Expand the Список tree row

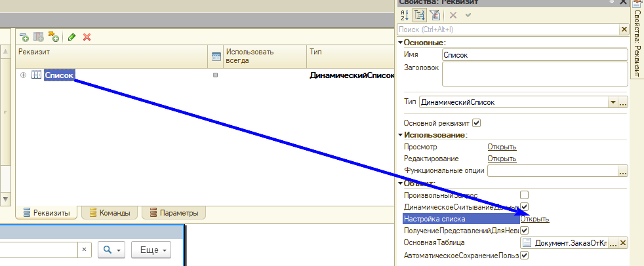click(24, 75)
